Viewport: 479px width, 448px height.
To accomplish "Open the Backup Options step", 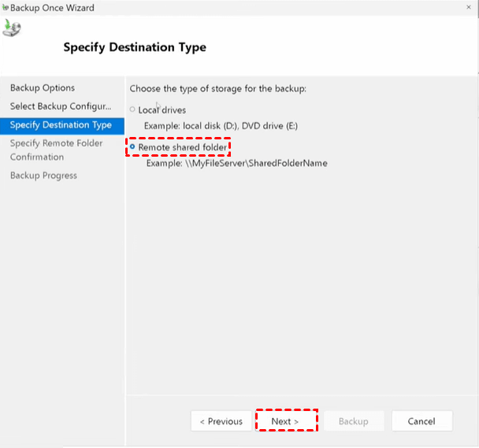I will point(43,88).
